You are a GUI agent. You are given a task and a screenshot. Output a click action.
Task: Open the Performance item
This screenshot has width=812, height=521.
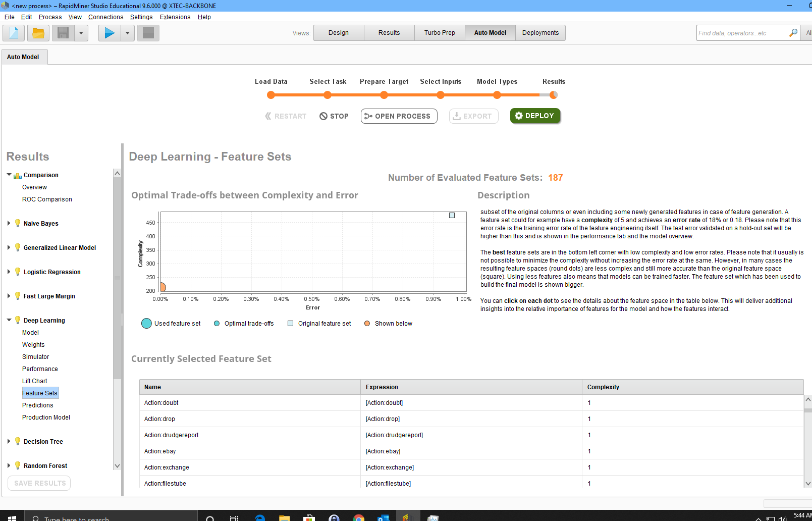(40, 369)
